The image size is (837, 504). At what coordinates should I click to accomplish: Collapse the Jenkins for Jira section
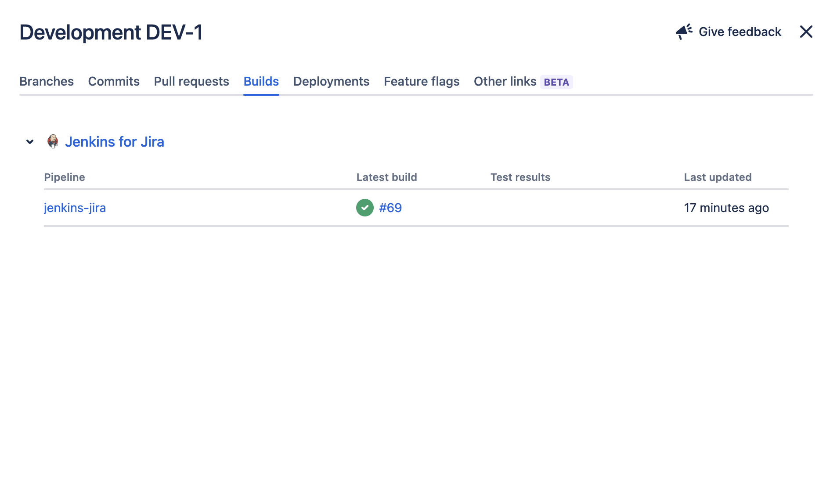coord(30,142)
